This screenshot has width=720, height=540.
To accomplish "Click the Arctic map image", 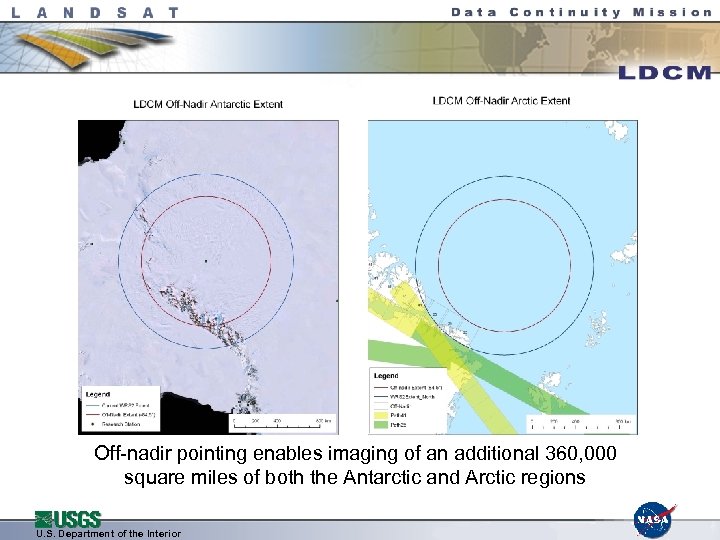I will click(x=503, y=277).
